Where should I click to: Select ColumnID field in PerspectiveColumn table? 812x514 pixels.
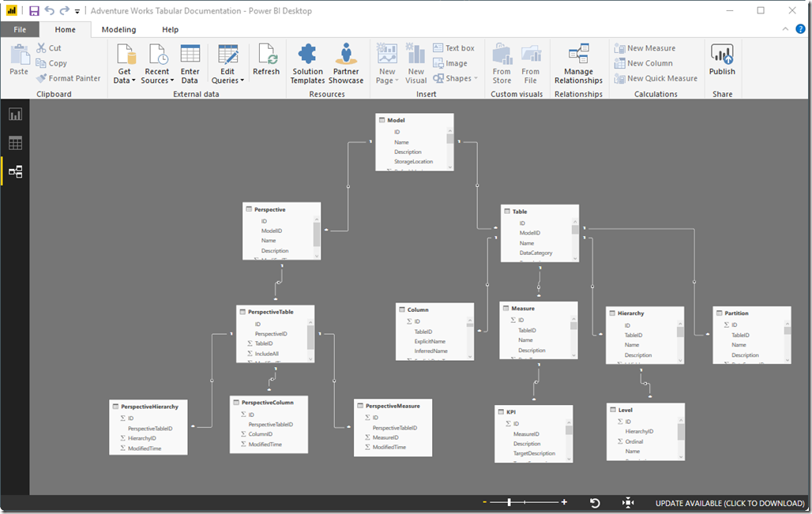[261, 434]
